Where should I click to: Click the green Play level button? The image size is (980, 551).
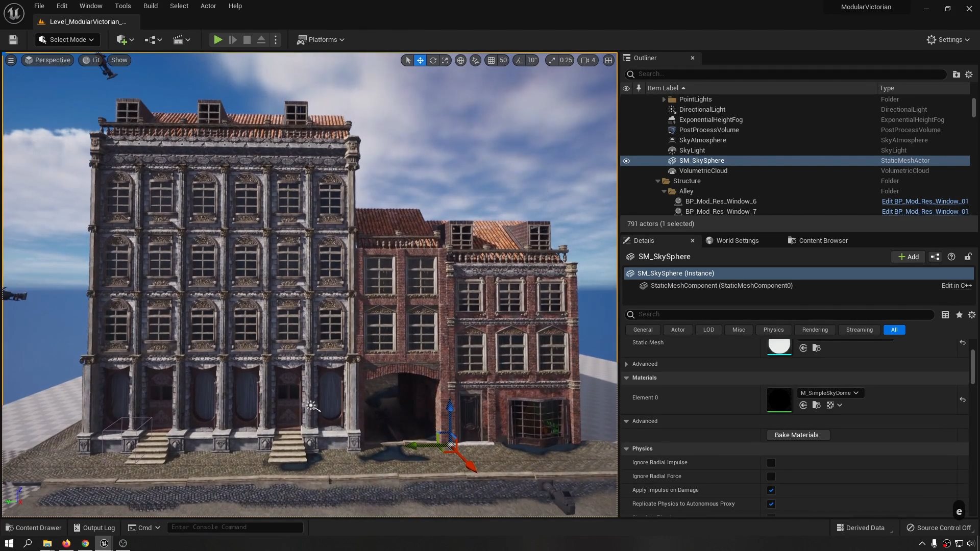point(217,40)
